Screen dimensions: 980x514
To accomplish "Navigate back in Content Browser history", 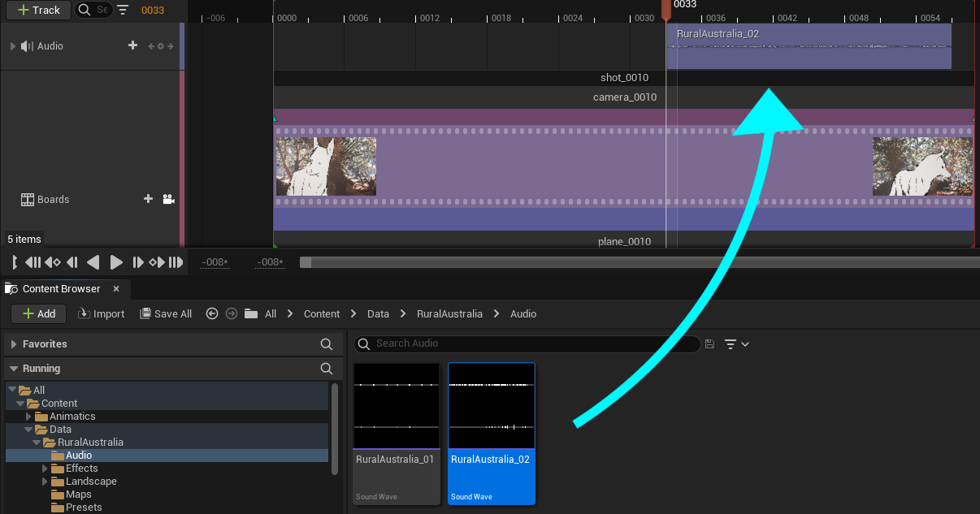I will pyautogui.click(x=212, y=313).
